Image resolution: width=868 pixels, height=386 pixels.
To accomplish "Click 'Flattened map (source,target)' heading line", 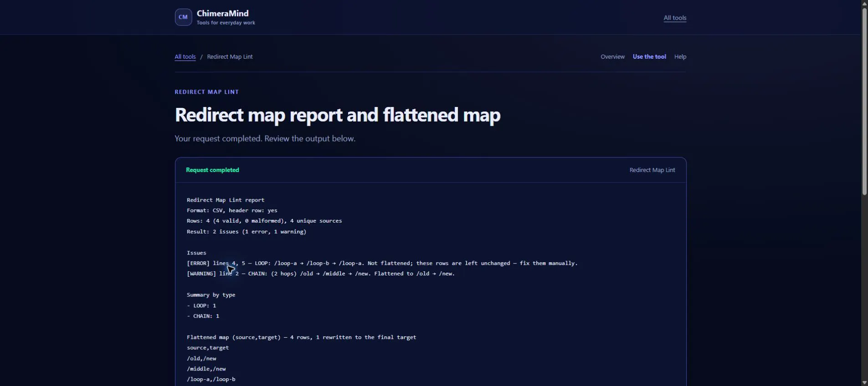I will click(x=302, y=337).
